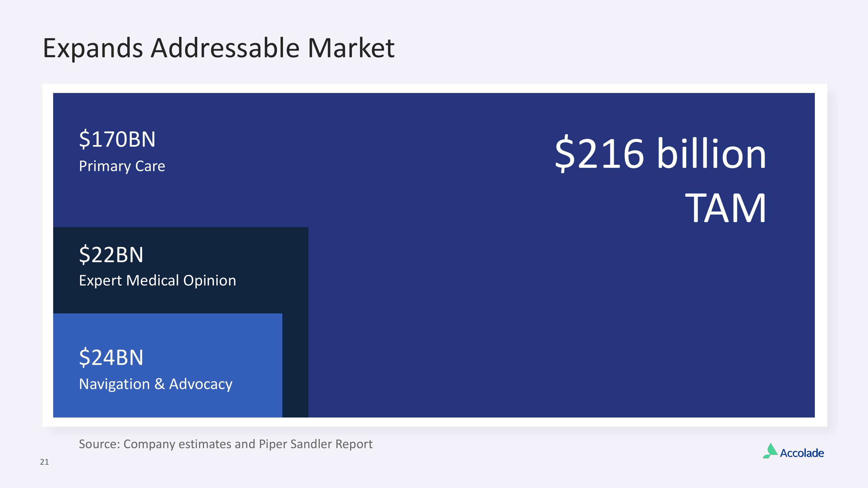Click the Accolade logo
Image resolution: width=868 pixels, height=488 pixels.
click(793, 451)
